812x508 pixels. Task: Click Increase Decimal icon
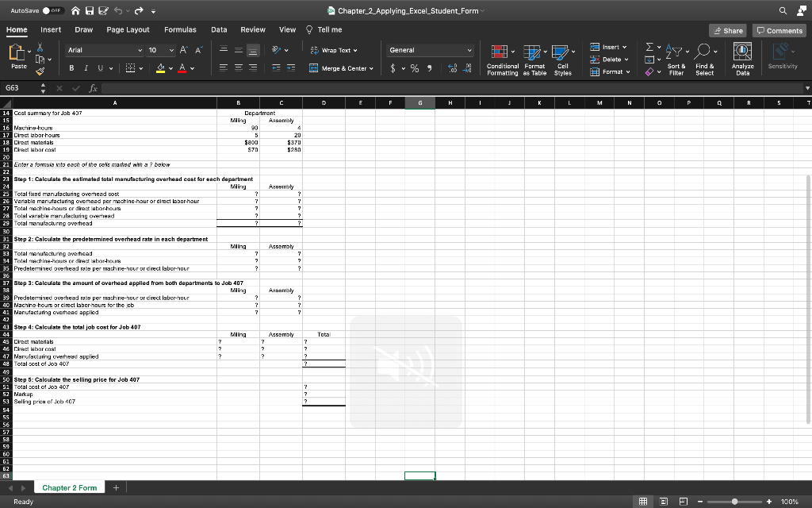[452, 68]
